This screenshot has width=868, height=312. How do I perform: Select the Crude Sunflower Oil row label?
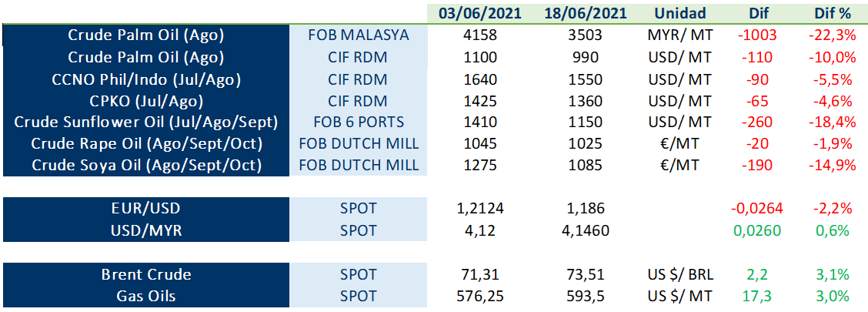(146, 122)
